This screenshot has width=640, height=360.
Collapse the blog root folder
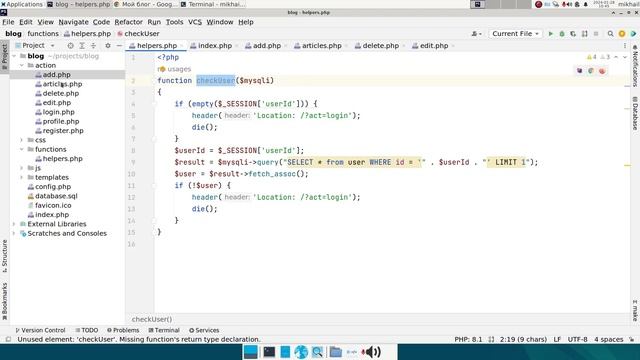[x=14, y=56]
